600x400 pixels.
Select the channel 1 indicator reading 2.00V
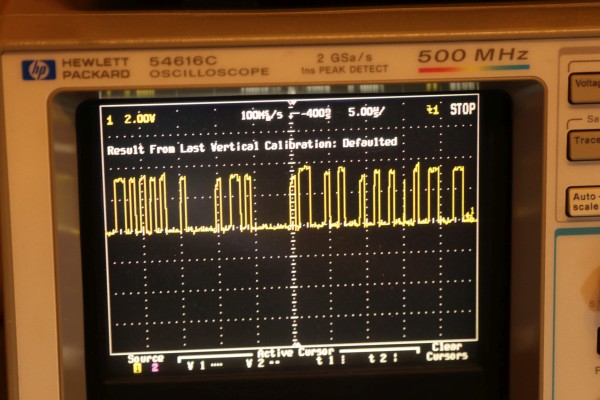coord(131,118)
